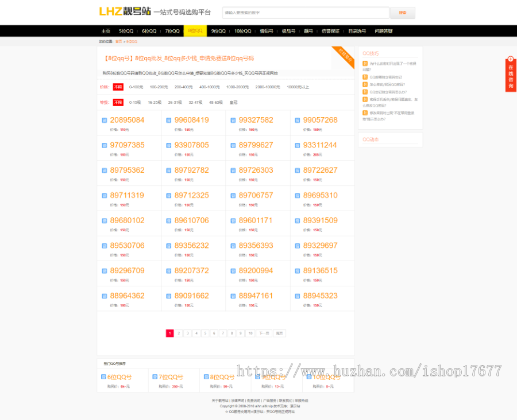Open the 目录选号 navigation item
This screenshot has height=420, width=517.
point(357,31)
